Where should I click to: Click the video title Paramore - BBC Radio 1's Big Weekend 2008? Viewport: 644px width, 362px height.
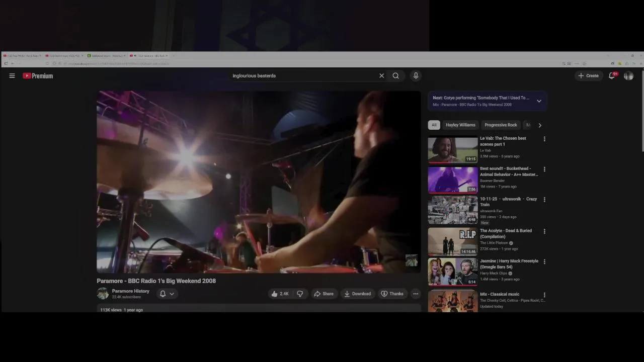point(156,281)
